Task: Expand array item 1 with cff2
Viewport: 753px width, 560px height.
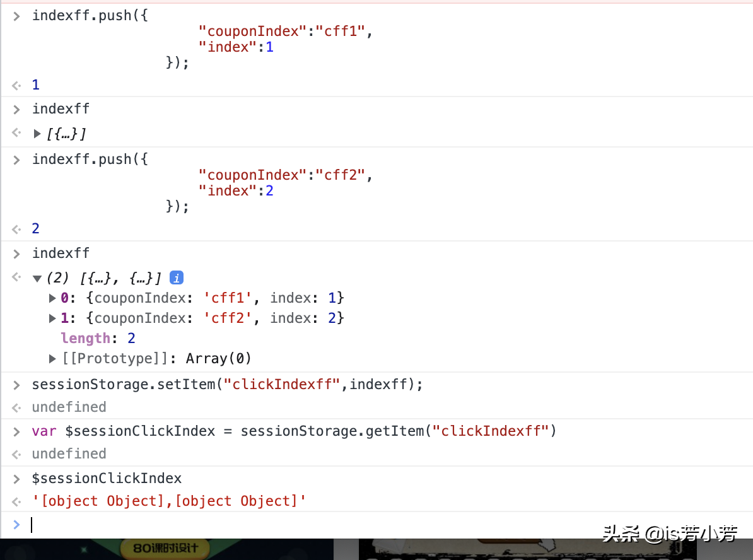Action: [x=52, y=318]
